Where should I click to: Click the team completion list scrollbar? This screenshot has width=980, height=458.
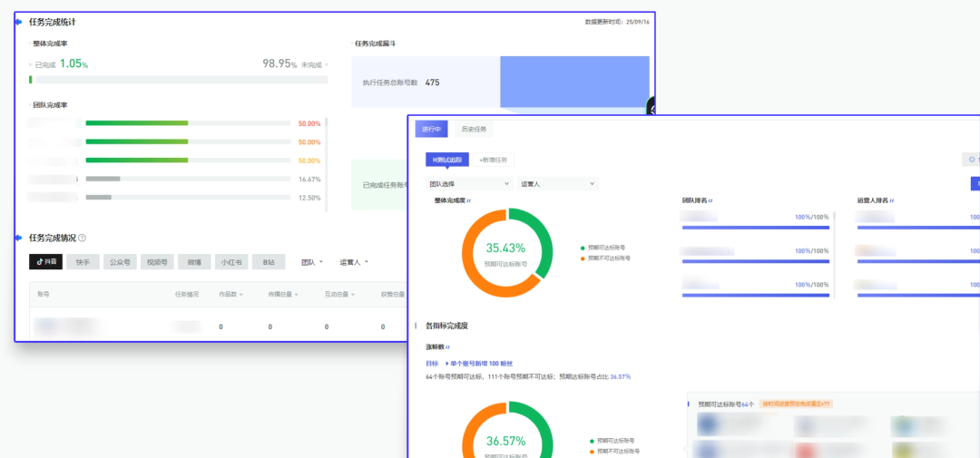pyautogui.click(x=327, y=165)
